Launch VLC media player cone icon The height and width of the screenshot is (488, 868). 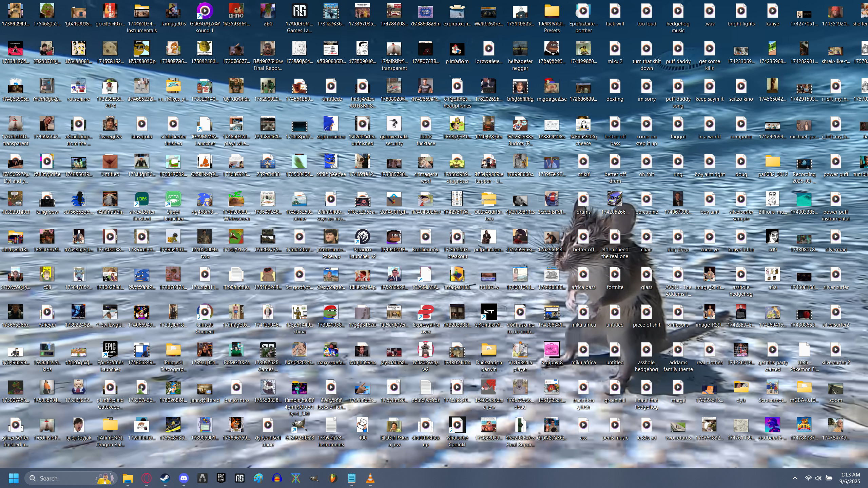370,478
